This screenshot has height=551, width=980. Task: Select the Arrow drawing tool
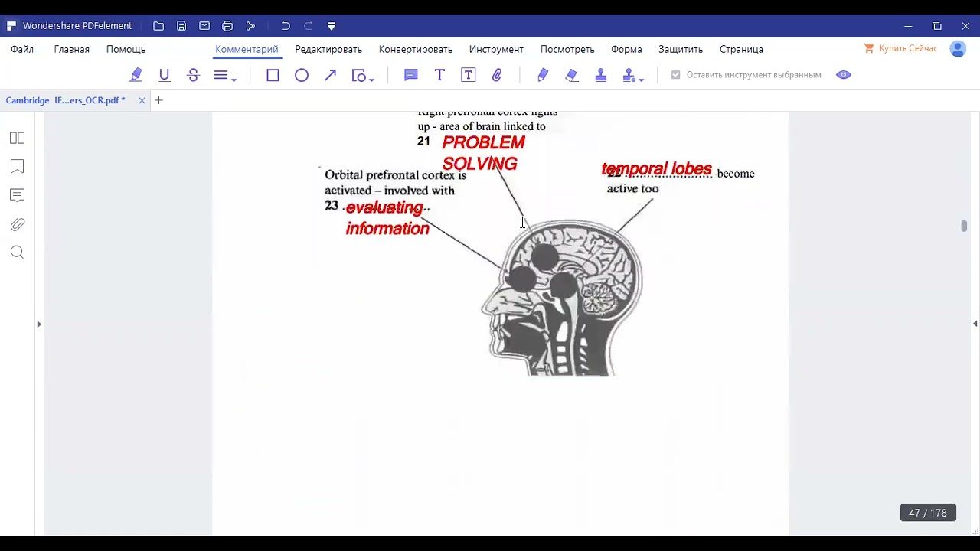point(330,75)
